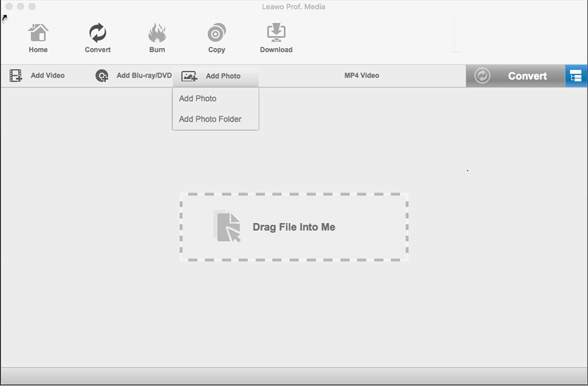This screenshot has width=588, height=386.
Task: Click the disc icon beside Add Blu-ray/DVD
Action: [x=102, y=76]
